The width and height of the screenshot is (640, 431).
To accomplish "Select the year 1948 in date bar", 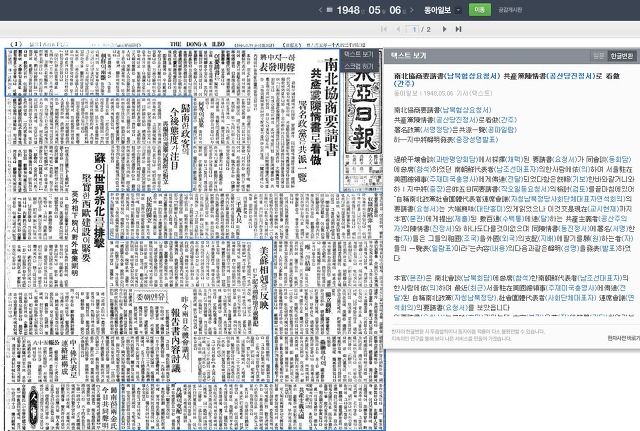I will (x=348, y=10).
